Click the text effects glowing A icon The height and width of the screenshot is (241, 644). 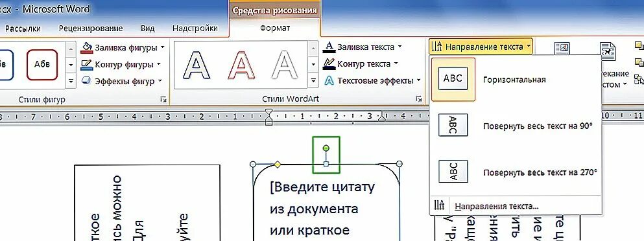(329, 81)
